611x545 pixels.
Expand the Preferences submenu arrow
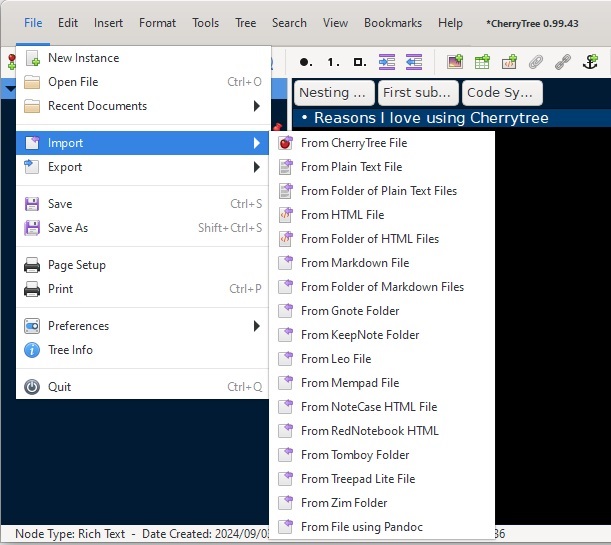coord(256,326)
